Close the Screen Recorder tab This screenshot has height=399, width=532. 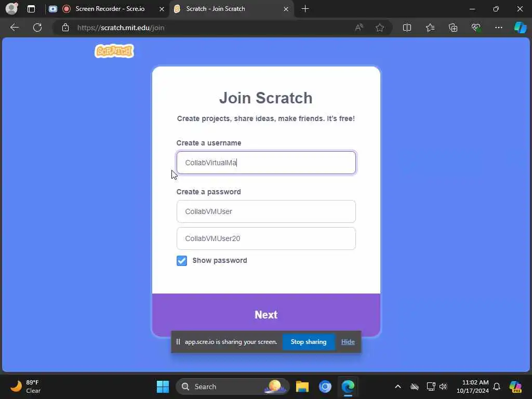162,9
